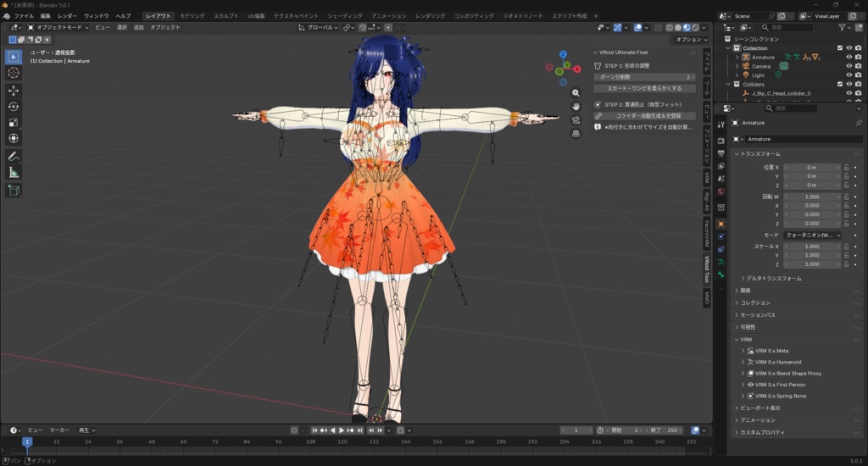
Task: Click コライダー自動生成＆全登録 button
Action: coord(644,116)
